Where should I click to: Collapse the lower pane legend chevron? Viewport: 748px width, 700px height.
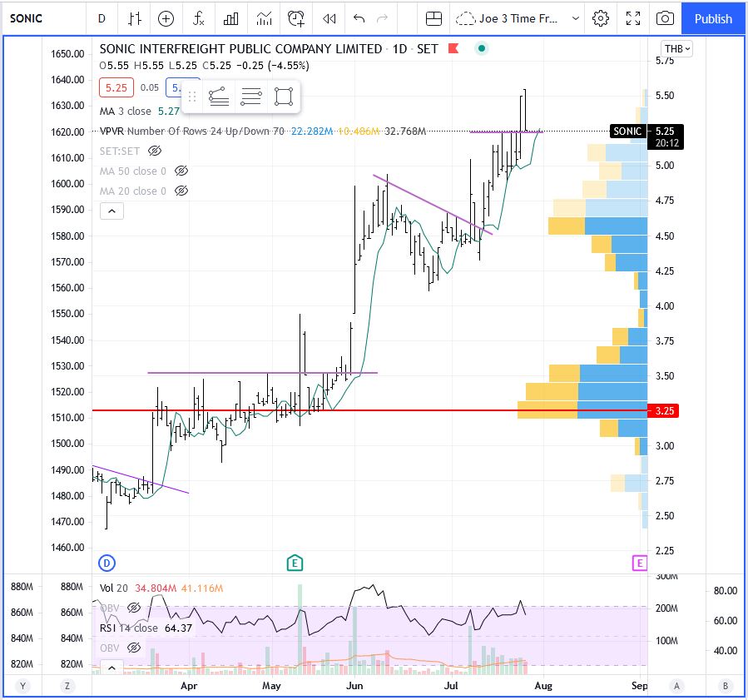[x=111, y=668]
